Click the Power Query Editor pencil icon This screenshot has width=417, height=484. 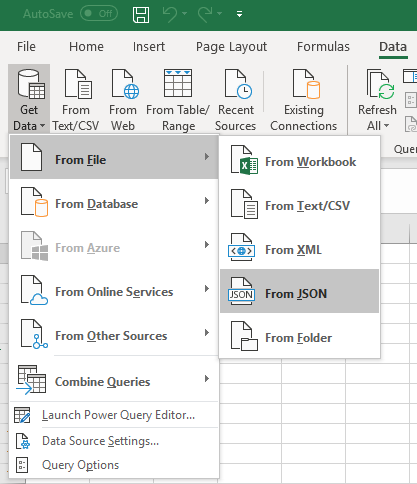pos(22,415)
